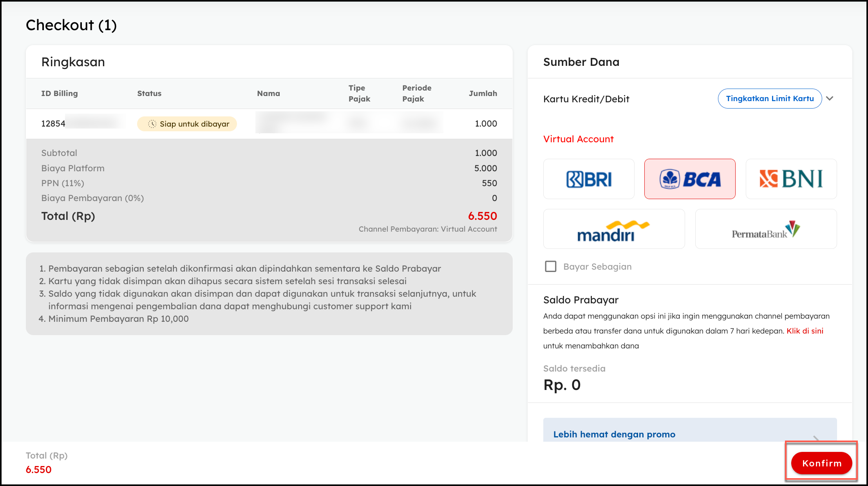Expand the Kartu Kredit/Debit chevron
The height and width of the screenshot is (486, 868).
pyautogui.click(x=830, y=99)
